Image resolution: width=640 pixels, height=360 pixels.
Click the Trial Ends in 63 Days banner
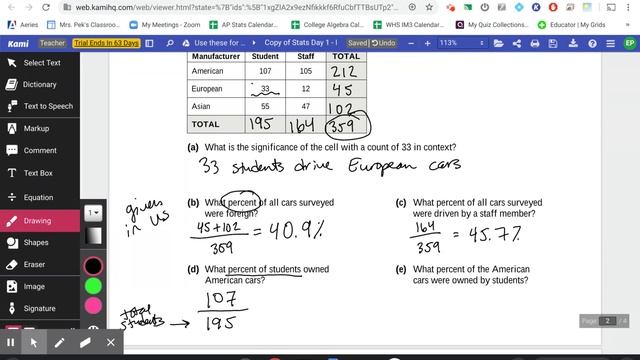pos(107,43)
